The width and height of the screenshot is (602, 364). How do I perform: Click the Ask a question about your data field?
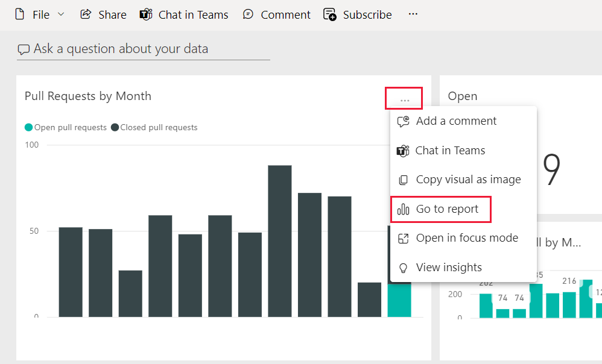point(143,49)
